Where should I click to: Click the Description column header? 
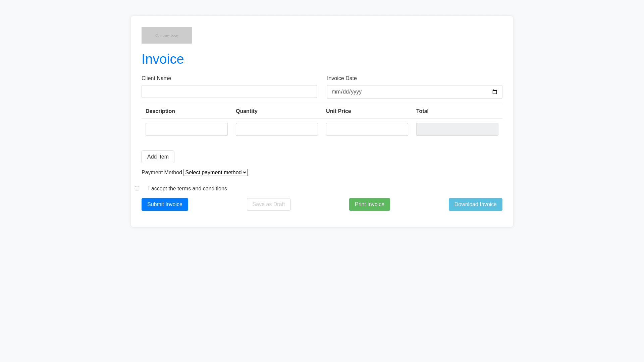160,111
